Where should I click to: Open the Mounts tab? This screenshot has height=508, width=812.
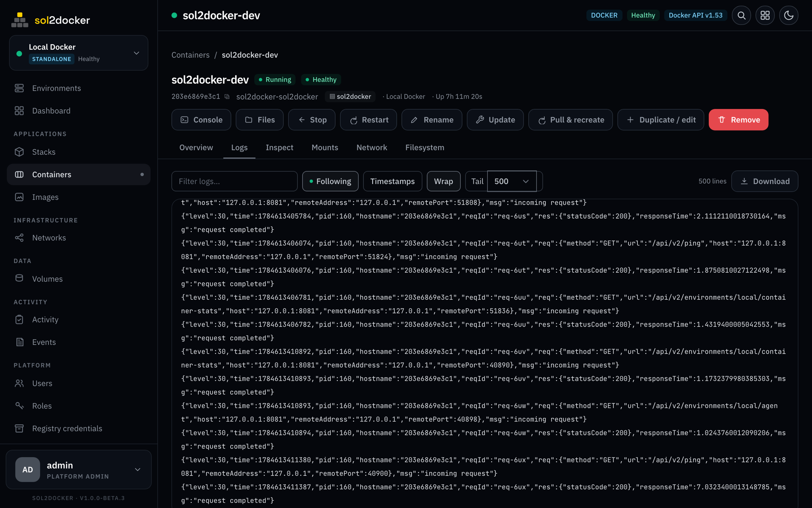tap(325, 148)
